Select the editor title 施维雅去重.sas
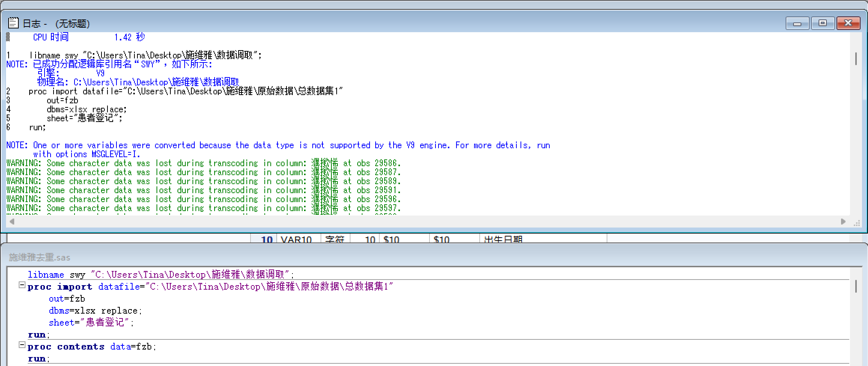The image size is (868, 366). coord(39,257)
